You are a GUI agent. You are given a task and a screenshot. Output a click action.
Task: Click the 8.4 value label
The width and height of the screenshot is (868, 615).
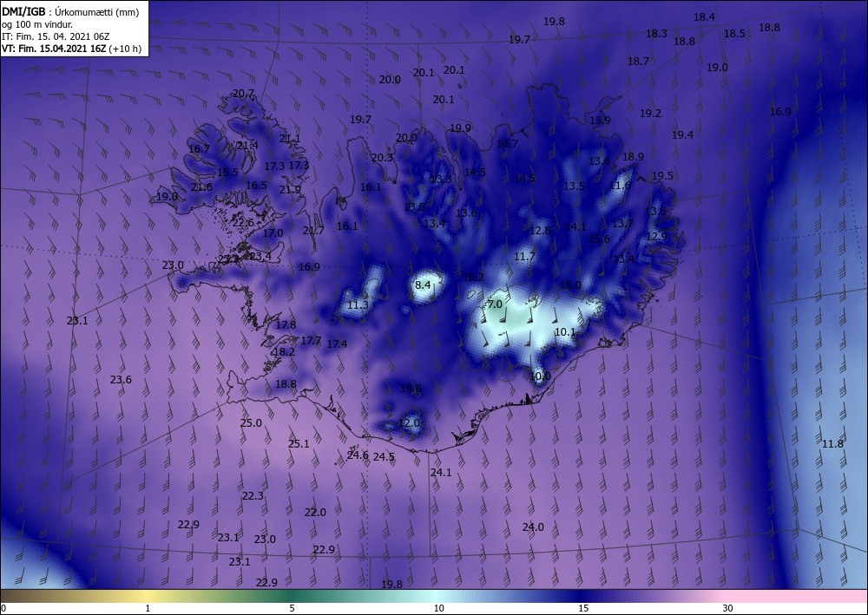[423, 285]
